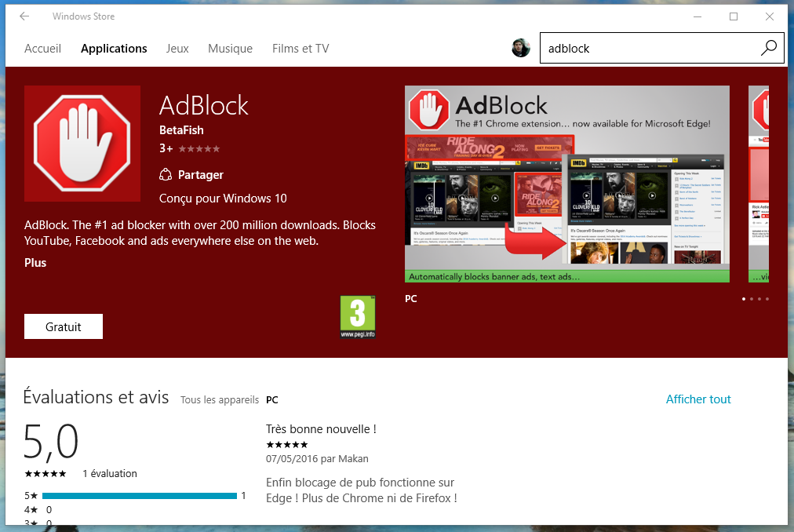Click the back arrow in title bar
Viewport: 794px width, 532px height.
pyautogui.click(x=24, y=16)
